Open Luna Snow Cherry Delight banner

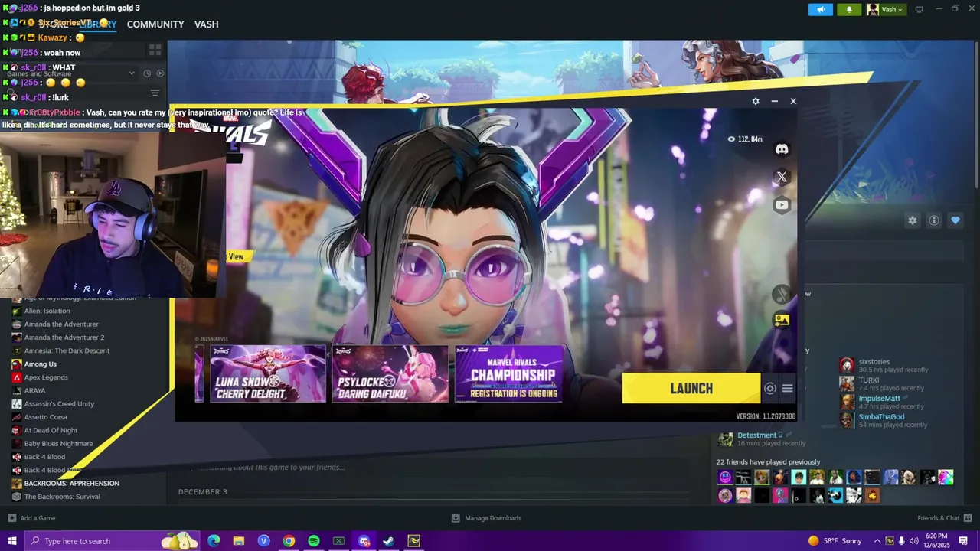point(268,373)
